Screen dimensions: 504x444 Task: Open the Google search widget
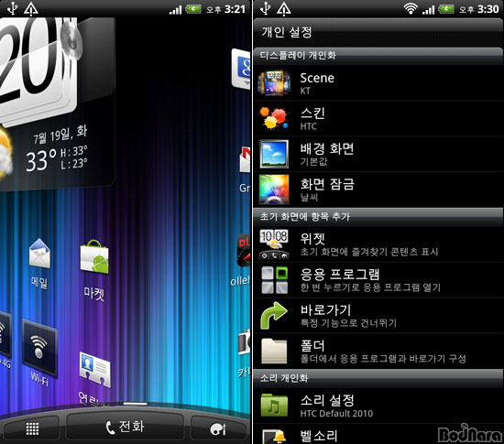241,69
